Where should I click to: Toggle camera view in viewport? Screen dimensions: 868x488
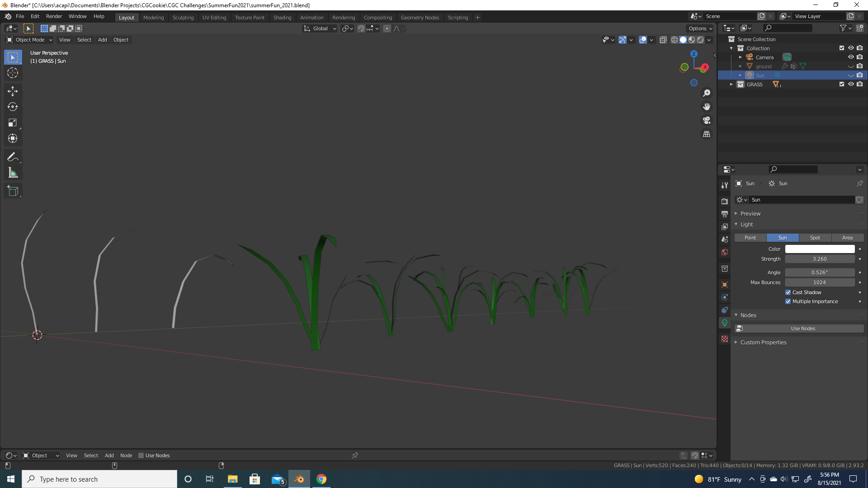(707, 121)
